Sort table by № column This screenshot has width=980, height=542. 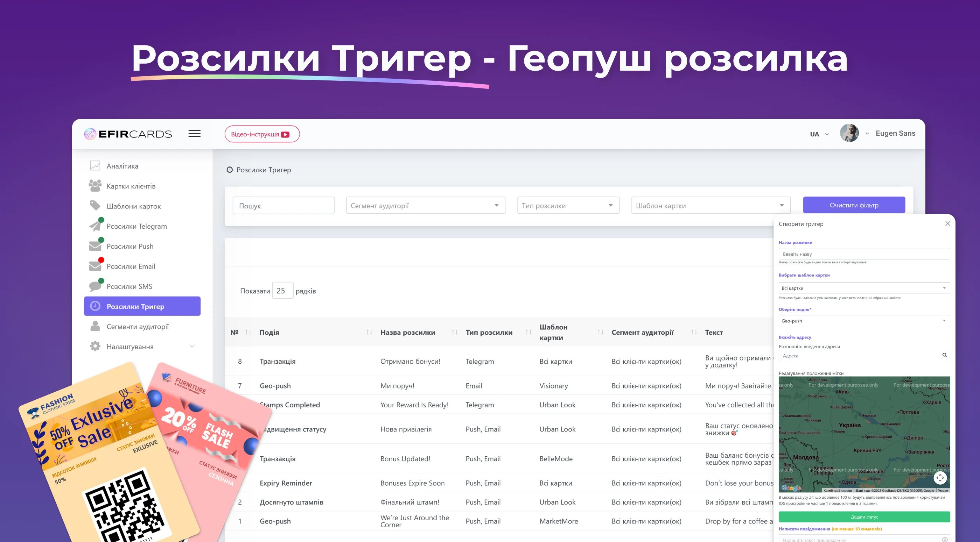tap(248, 332)
